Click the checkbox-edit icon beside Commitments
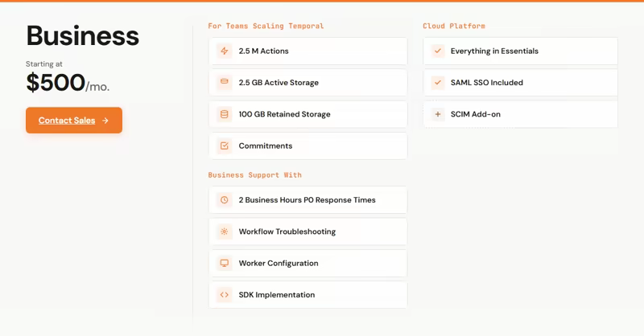The image size is (644, 336). click(x=225, y=145)
